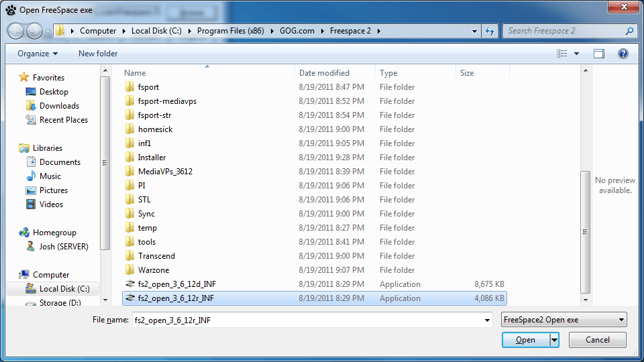
Task: Click the MediaVPs_3612 folder icon
Action: point(129,171)
